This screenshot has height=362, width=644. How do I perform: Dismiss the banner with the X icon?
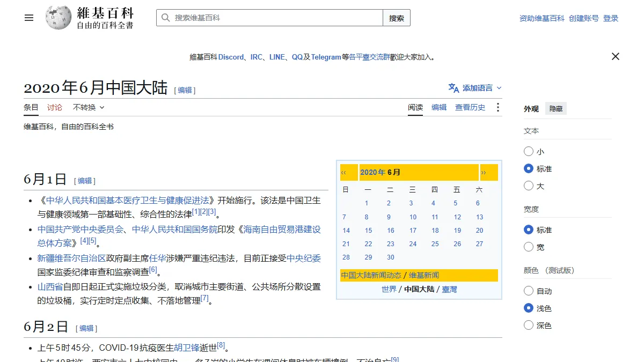(x=616, y=56)
